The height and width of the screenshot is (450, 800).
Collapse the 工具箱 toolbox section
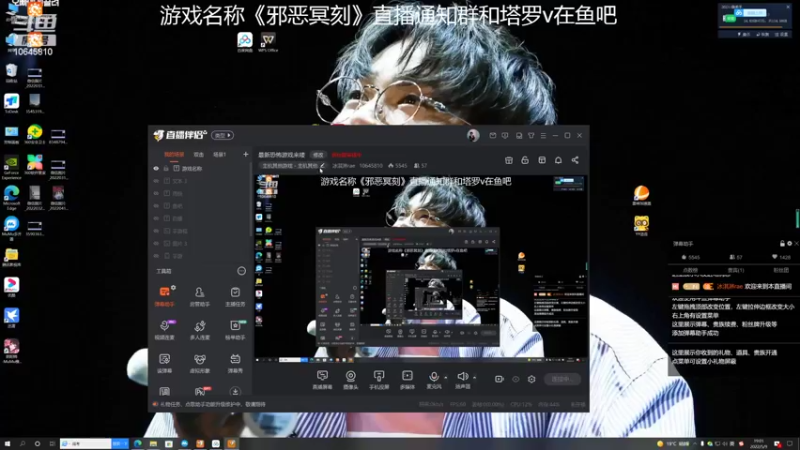click(241, 271)
